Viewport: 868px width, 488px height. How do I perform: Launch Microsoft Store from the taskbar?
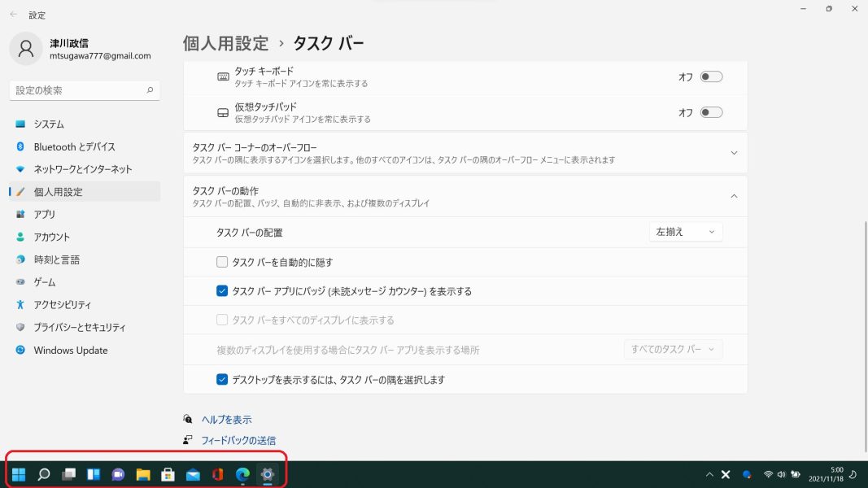(x=168, y=474)
